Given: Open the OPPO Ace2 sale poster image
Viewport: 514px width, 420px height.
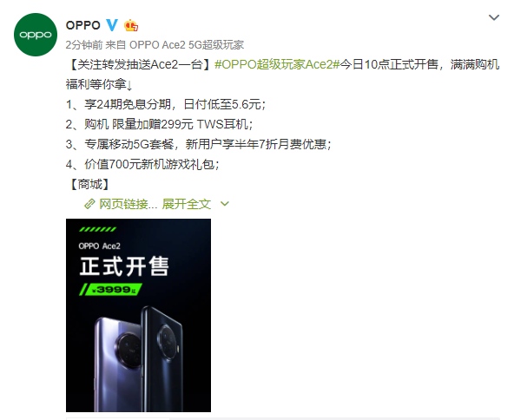Looking at the screenshot, I should 138,315.
